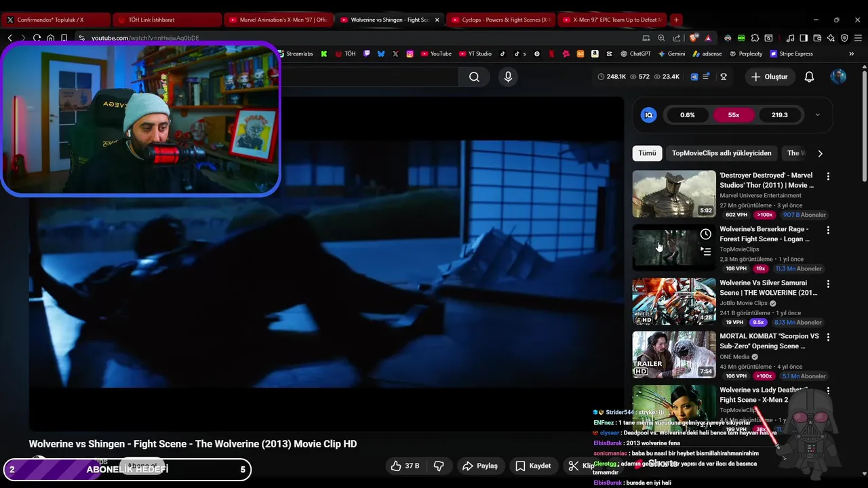The image size is (868, 488).
Task: Open options for Wolverine's Berserker Rage video
Action: point(828,230)
